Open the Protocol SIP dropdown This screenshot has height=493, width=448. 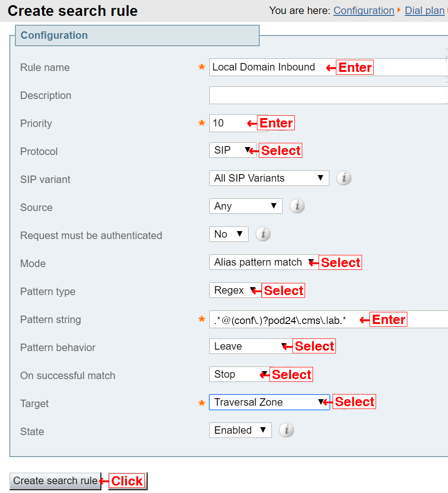click(233, 150)
